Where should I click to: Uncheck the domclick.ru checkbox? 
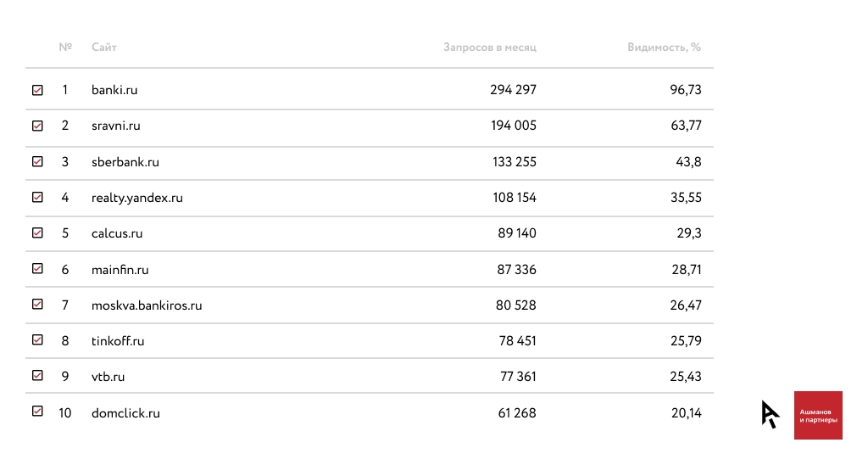37,412
